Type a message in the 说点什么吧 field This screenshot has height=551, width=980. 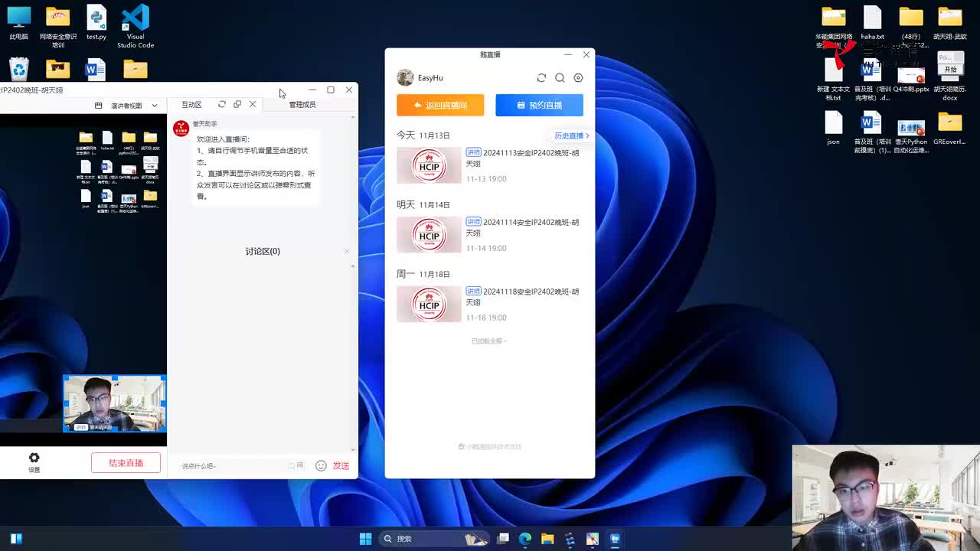(x=232, y=465)
